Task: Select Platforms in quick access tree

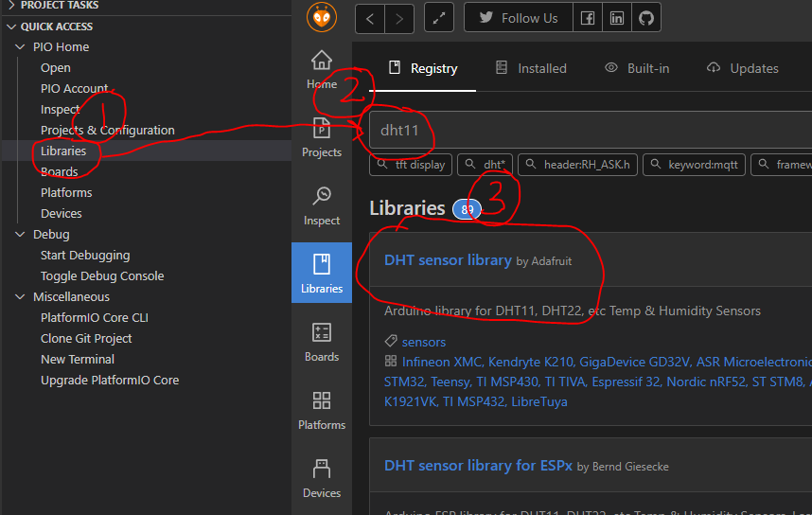Action: point(66,193)
